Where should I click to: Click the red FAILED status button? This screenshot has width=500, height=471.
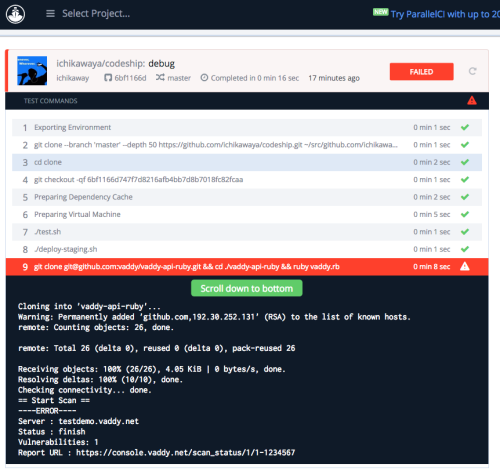tap(422, 72)
